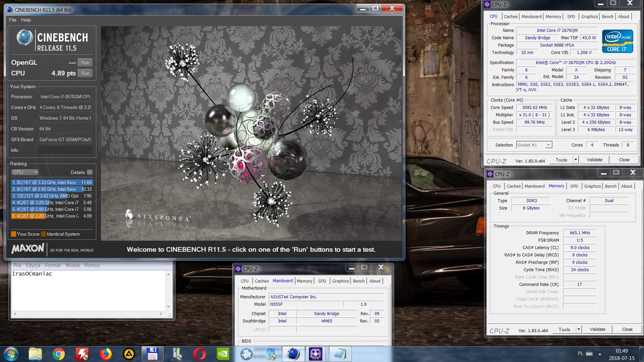Click Validate in Memory CPU-Z window
The width and height of the screenshot is (644, 362).
[x=597, y=329]
